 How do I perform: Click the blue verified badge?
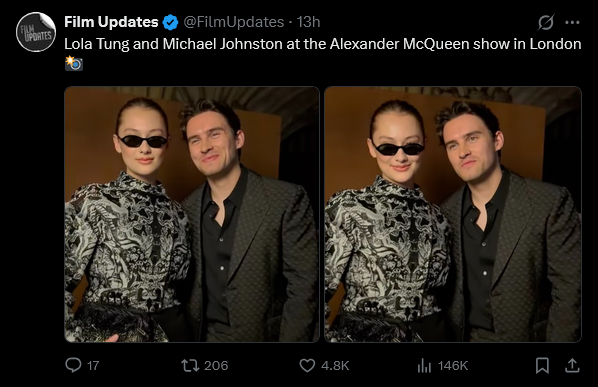click(170, 22)
